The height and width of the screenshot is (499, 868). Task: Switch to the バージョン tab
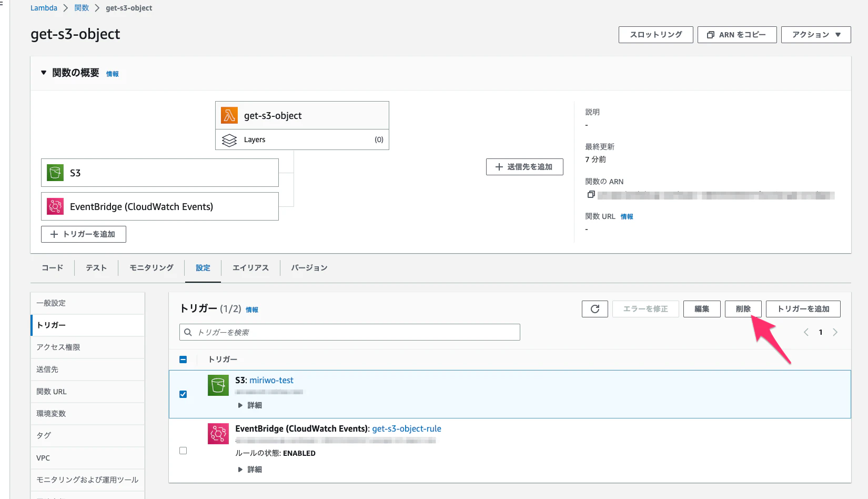[x=309, y=268]
